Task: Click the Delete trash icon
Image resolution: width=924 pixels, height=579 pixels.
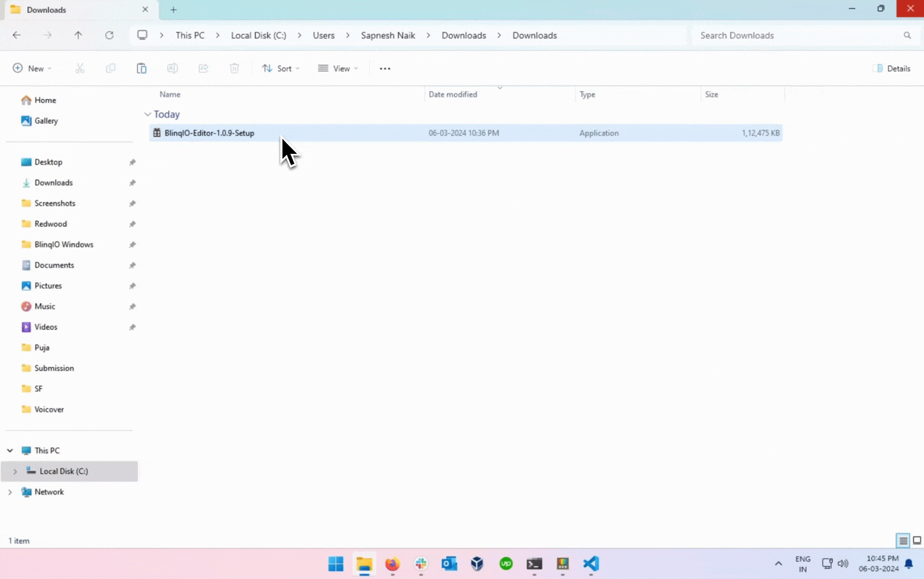Action: [x=234, y=68]
